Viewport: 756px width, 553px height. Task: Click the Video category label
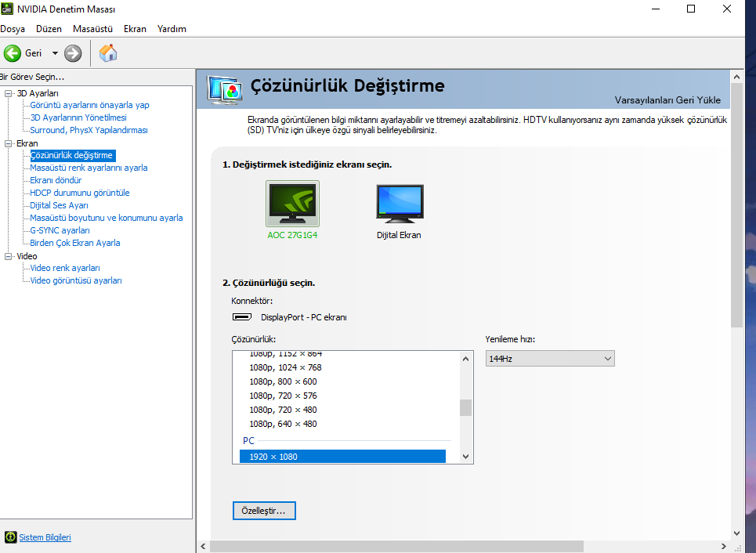pyautogui.click(x=27, y=256)
